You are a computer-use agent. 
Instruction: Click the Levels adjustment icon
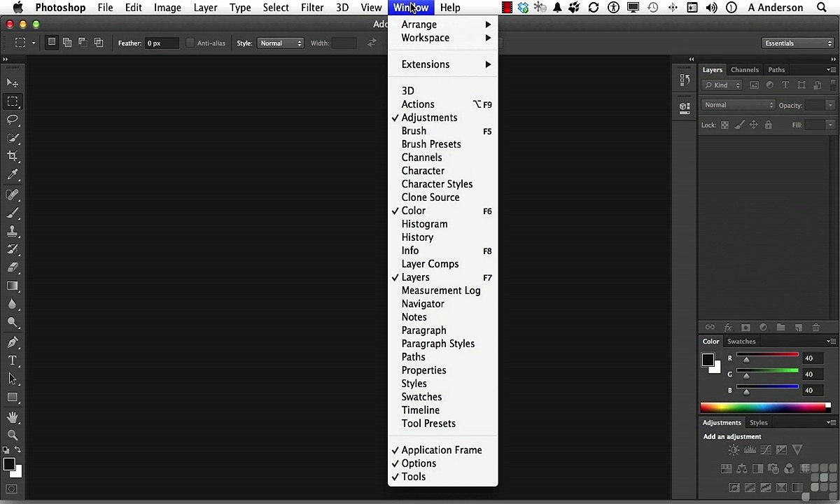(x=750, y=450)
